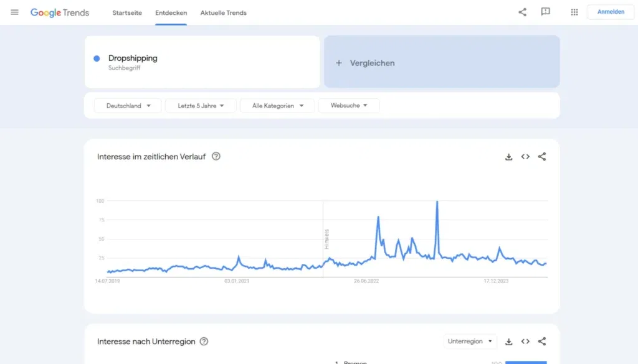Image resolution: width=638 pixels, height=364 pixels.
Task: Open the Deutschland region dropdown
Action: pyautogui.click(x=127, y=105)
